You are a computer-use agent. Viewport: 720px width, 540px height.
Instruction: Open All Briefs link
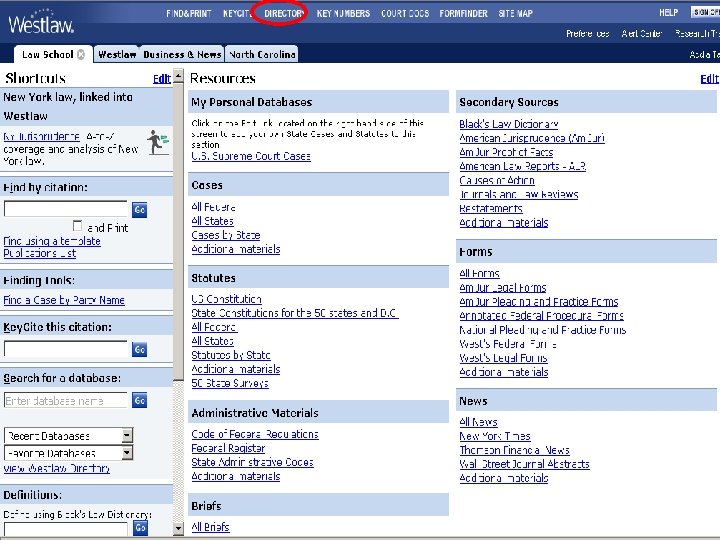[x=210, y=527]
